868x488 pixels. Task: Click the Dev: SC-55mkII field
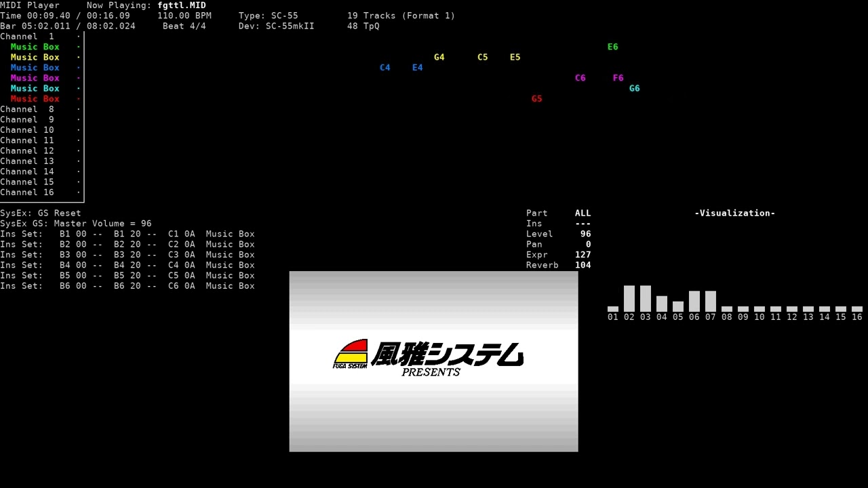click(277, 26)
